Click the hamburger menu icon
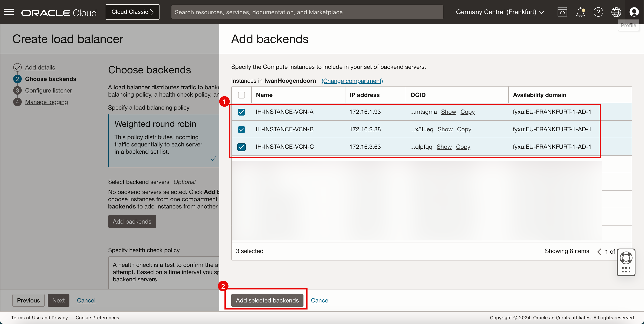Viewport: 644px width, 324px height. (9, 12)
